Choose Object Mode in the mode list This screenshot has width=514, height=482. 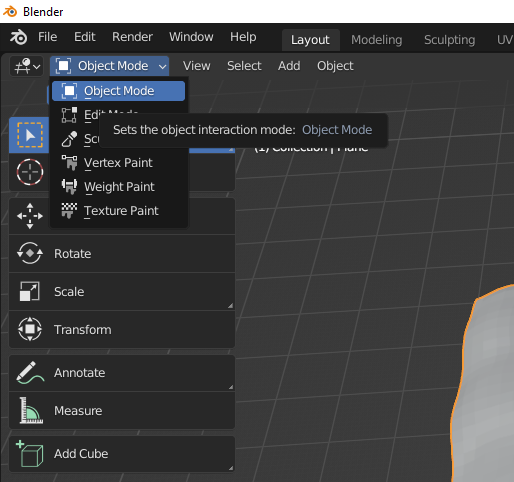click(x=118, y=91)
